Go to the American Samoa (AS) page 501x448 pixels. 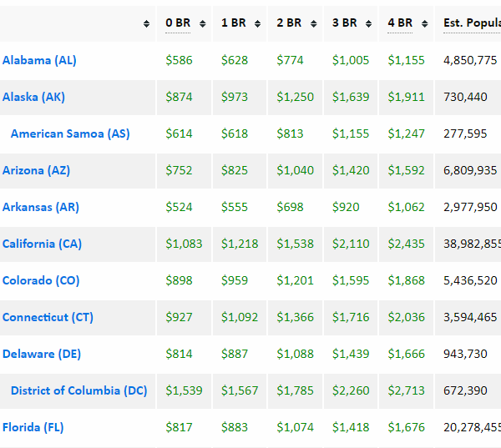[x=70, y=133]
